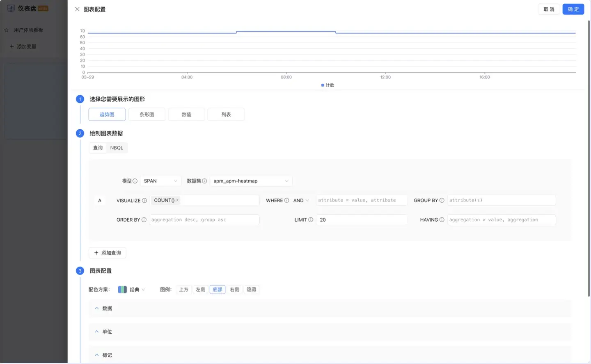Open the SPAN model dropdown
Image resolution: width=591 pixels, height=364 pixels.
160,181
